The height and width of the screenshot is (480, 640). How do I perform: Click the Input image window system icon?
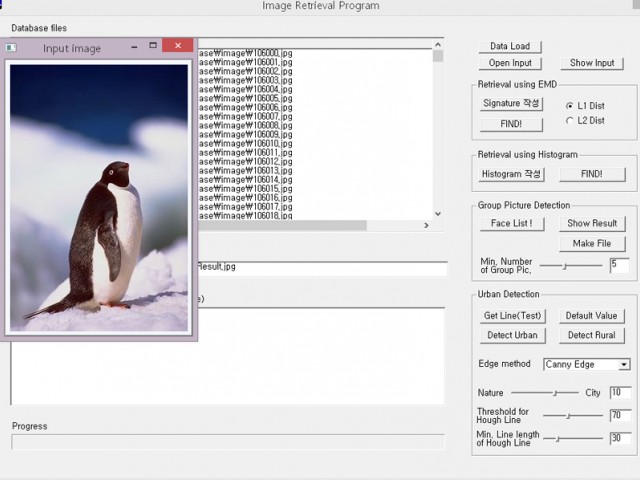pyautogui.click(x=12, y=46)
